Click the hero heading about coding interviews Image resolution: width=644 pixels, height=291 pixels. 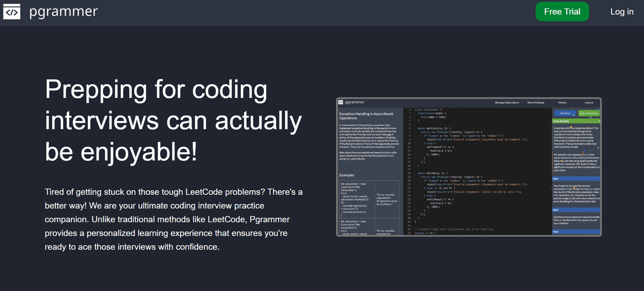(x=173, y=120)
